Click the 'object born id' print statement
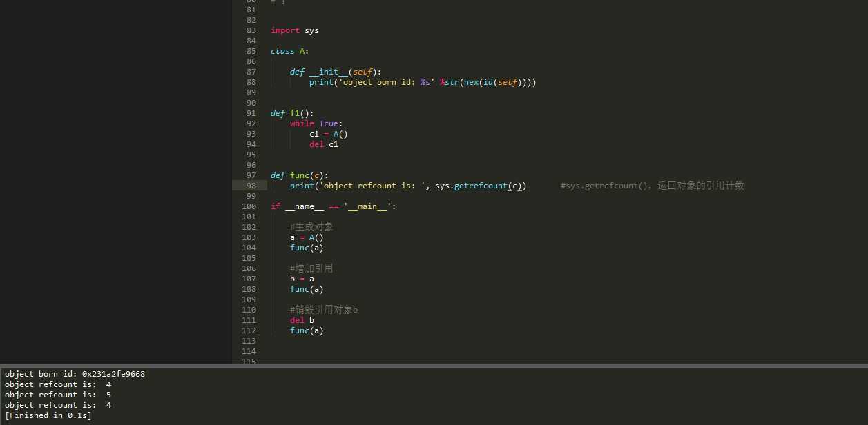The width and height of the screenshot is (868, 425). (x=423, y=82)
